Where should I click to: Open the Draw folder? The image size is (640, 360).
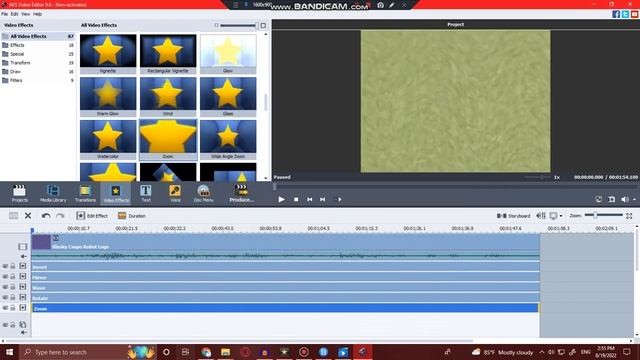point(38,71)
